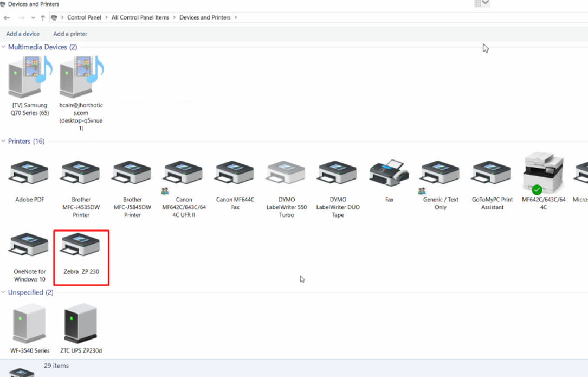The width and height of the screenshot is (588, 377).
Task: Expand chevron after All Control Panel Items
Action: click(x=175, y=17)
